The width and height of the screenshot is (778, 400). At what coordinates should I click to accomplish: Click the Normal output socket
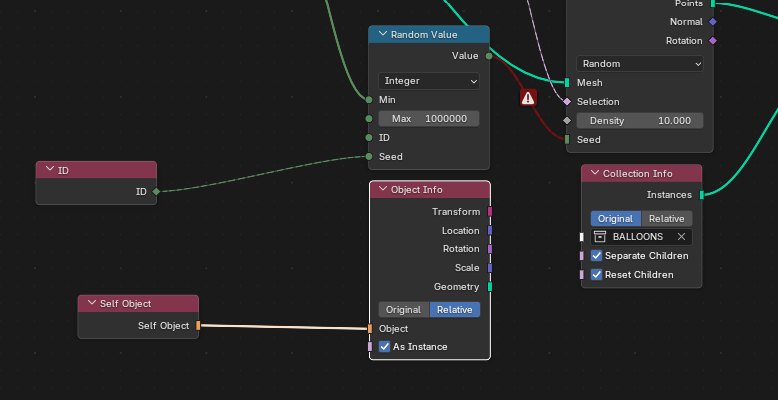tap(713, 22)
